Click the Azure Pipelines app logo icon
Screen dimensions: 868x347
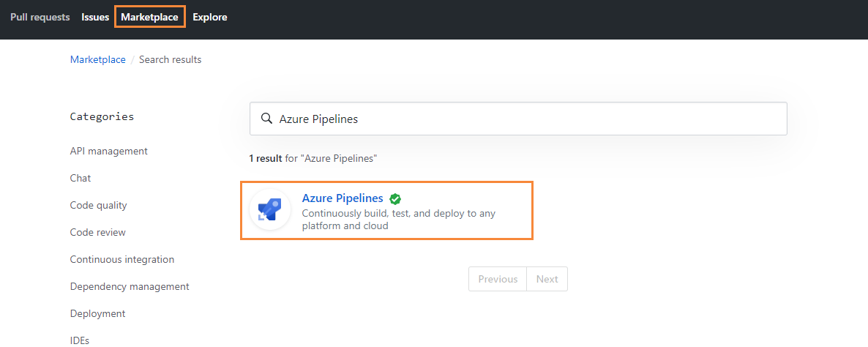pos(270,210)
